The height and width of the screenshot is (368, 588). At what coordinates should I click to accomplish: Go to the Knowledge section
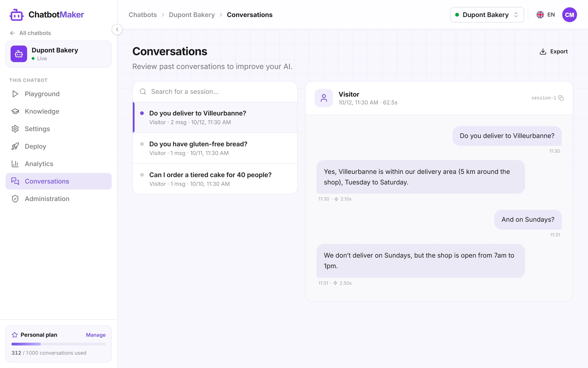pos(59,112)
